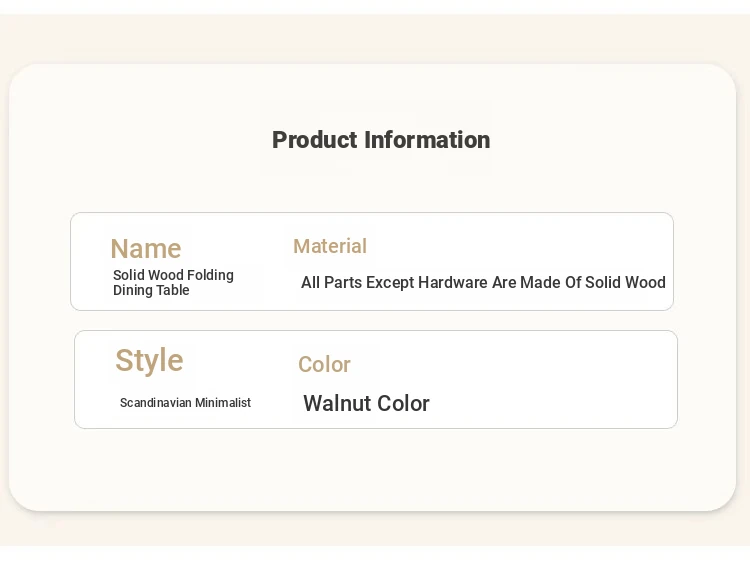Image resolution: width=750 pixels, height=579 pixels.
Task: Click the Scandinavian Minimalist text
Action: (185, 403)
